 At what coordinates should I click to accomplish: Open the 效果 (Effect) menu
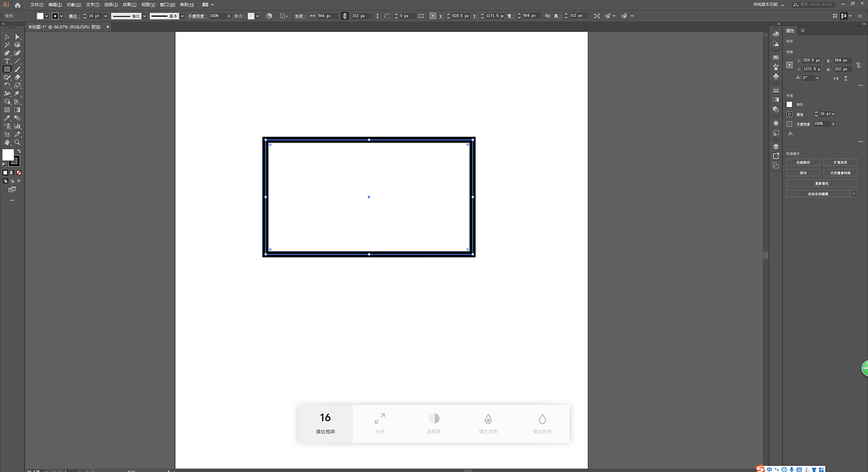pos(129,4)
